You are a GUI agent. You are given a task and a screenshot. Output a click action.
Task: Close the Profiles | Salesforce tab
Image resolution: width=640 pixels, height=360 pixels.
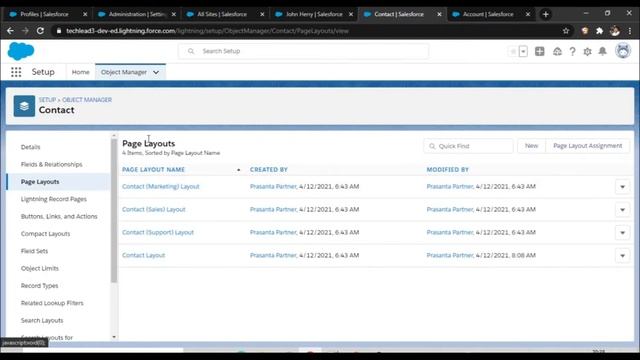click(x=85, y=14)
